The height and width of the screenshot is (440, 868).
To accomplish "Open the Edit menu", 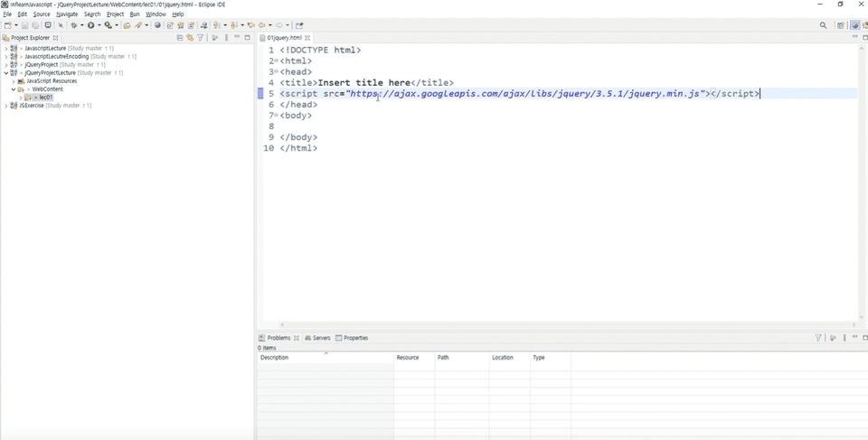I will [x=22, y=14].
